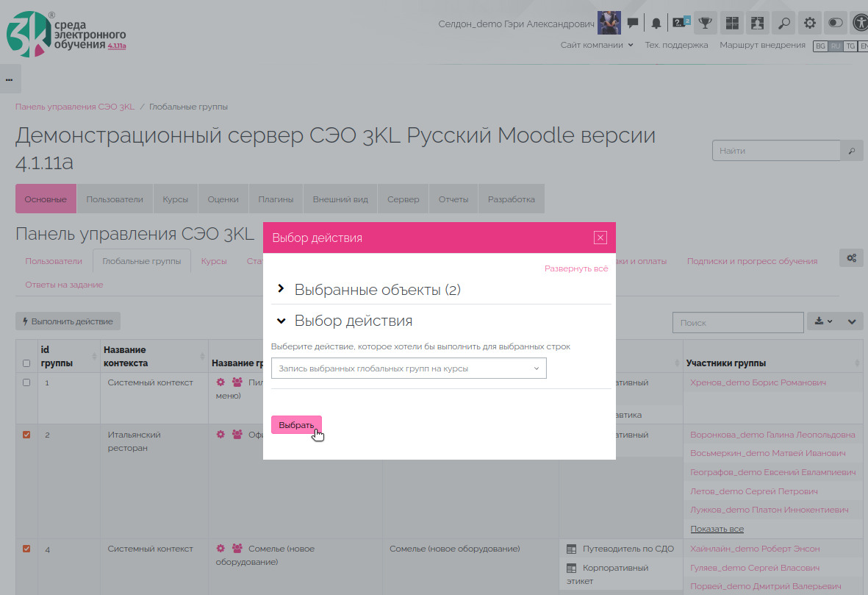Open the Тех. поддержка link

point(676,45)
